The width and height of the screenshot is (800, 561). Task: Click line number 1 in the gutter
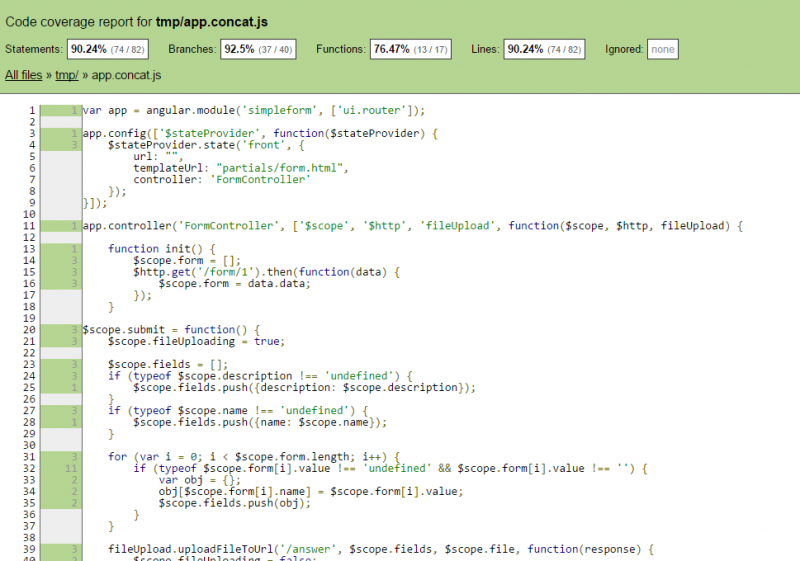tap(33, 110)
